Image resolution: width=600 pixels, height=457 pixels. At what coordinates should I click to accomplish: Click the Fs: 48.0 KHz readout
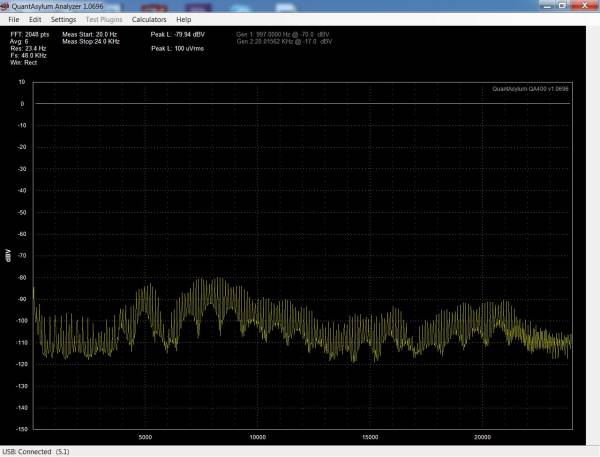coord(28,55)
